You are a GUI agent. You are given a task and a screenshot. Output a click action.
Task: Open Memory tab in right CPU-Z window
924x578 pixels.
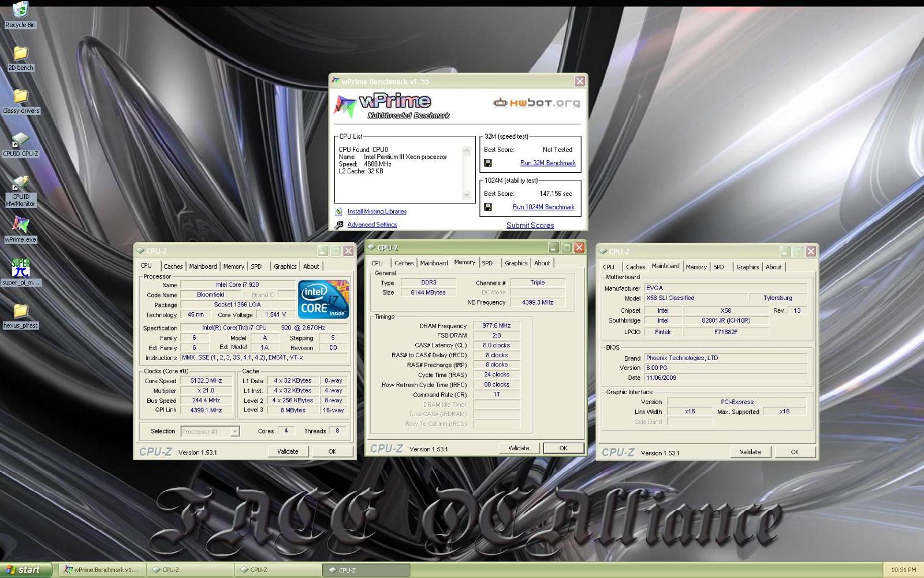pos(696,267)
